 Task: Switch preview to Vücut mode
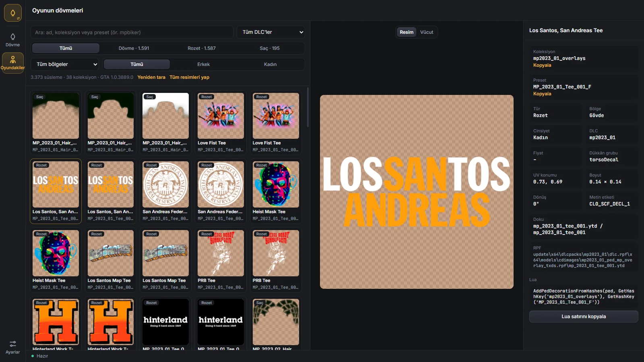427,32
